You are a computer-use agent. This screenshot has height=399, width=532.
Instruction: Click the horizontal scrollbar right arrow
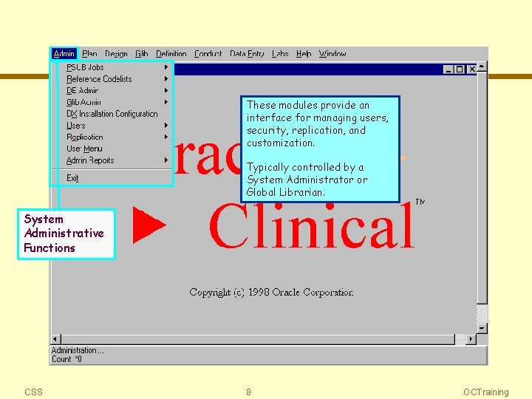pos(471,338)
